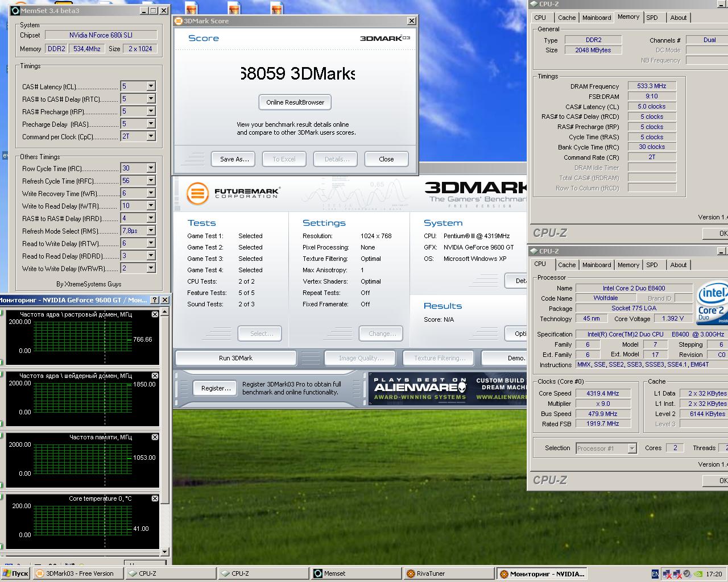Switch to 3DMark03 taskbar button

pos(78,573)
